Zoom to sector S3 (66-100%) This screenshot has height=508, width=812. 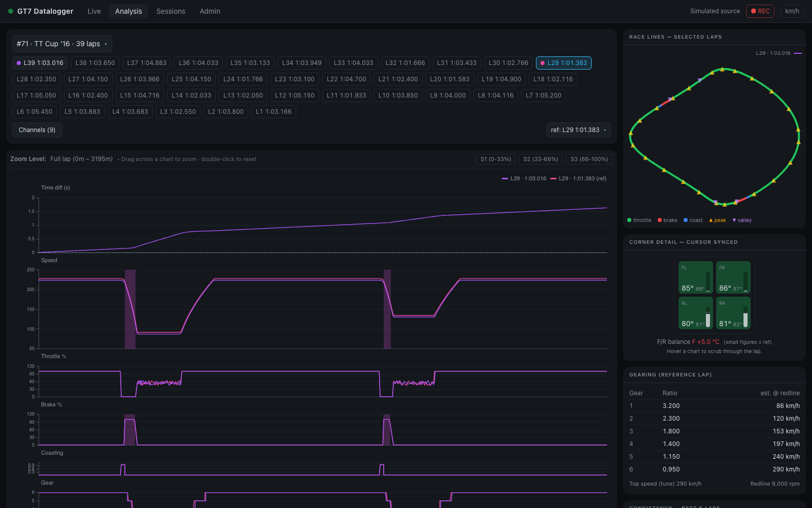[x=589, y=159]
